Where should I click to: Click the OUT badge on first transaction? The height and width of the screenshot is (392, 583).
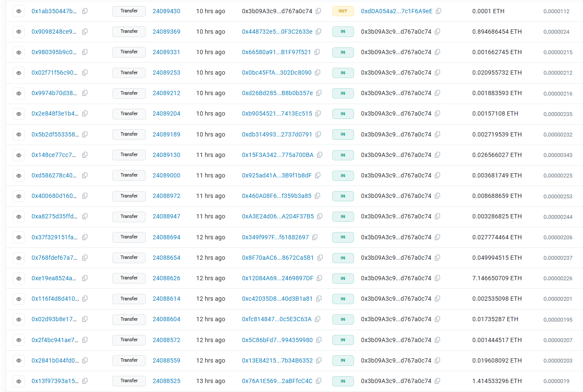(343, 11)
